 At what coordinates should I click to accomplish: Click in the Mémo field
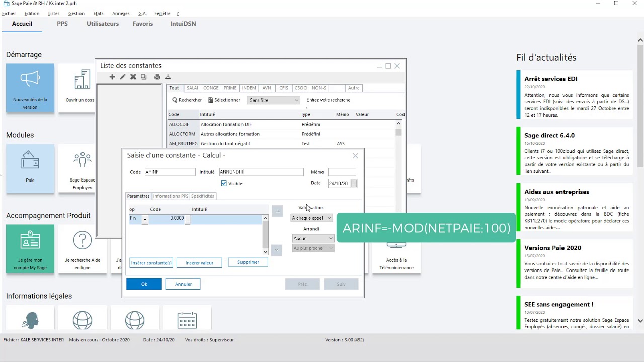[x=342, y=172]
